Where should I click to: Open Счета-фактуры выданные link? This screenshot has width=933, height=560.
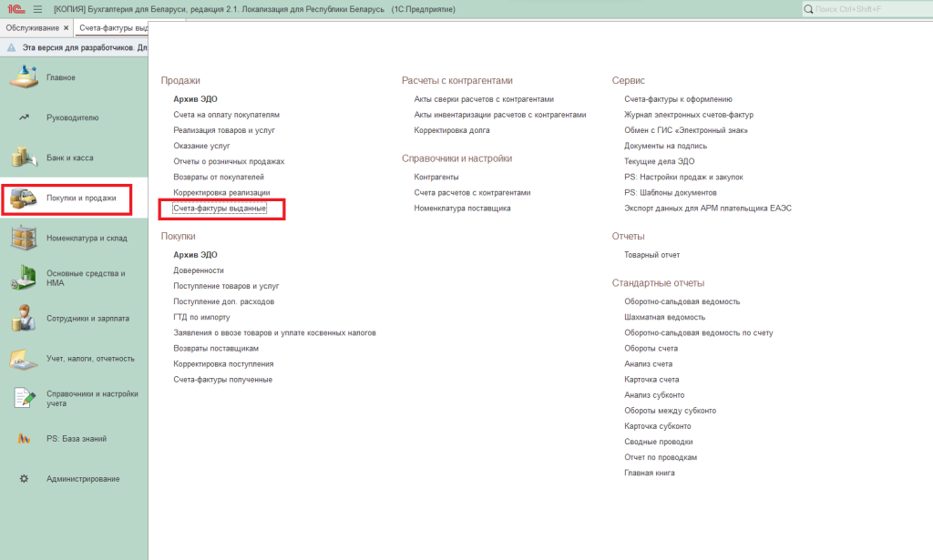click(x=220, y=209)
